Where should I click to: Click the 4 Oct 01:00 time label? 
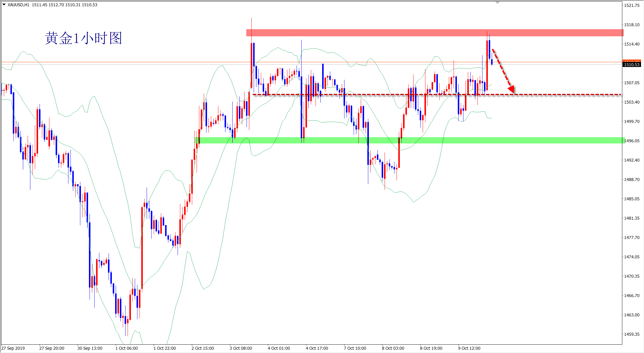[x=279, y=348]
